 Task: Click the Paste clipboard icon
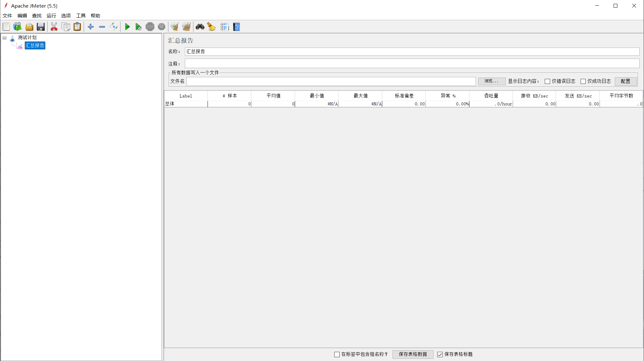pyautogui.click(x=77, y=27)
